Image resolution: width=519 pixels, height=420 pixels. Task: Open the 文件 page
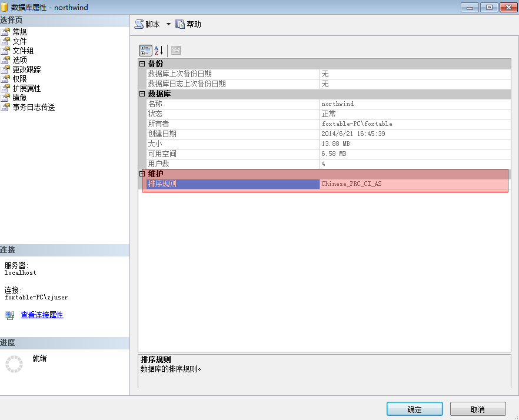click(x=19, y=41)
